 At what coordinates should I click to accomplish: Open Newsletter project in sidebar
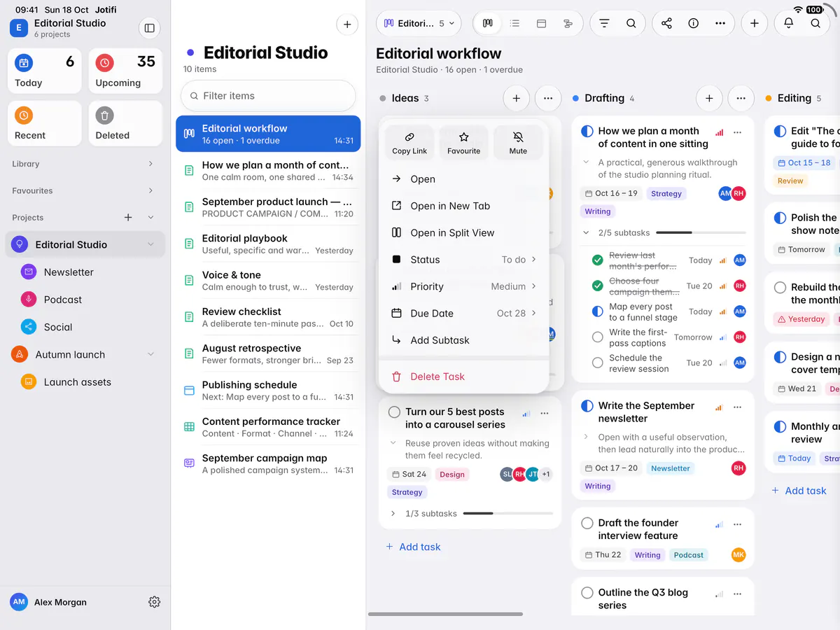pyautogui.click(x=85, y=272)
